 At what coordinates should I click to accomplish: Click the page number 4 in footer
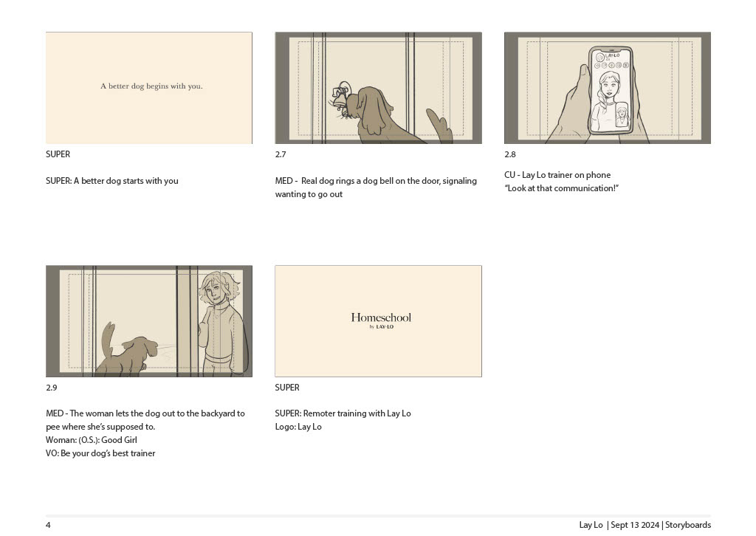[48, 525]
